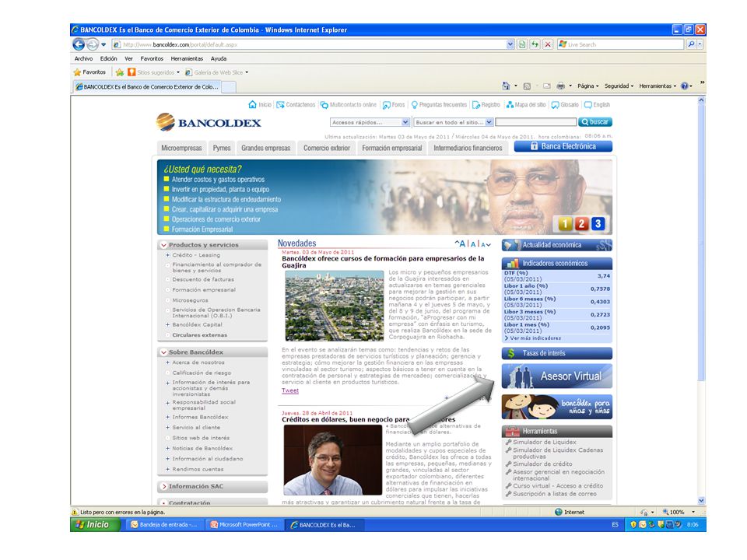Click the Guajira aerial city photo

(334, 306)
